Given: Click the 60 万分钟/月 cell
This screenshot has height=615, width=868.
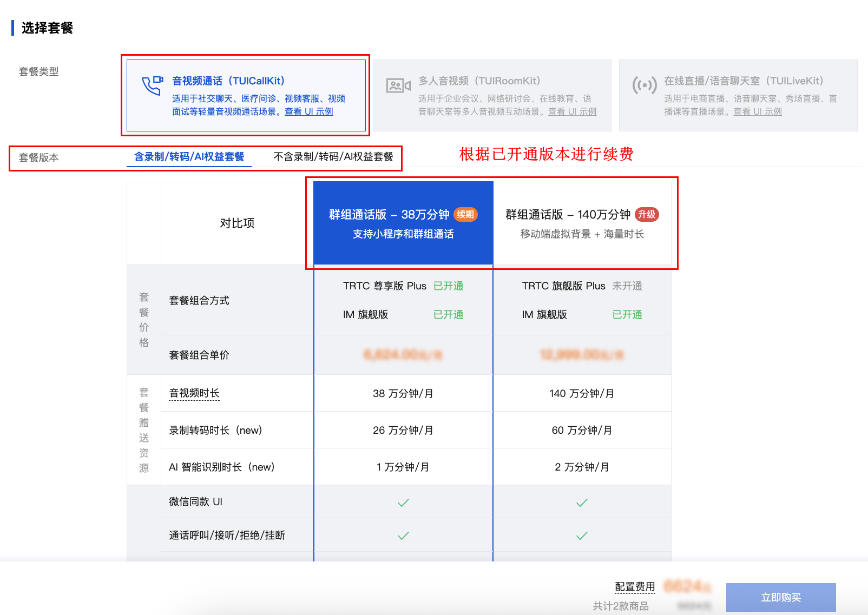Looking at the screenshot, I should click(582, 430).
